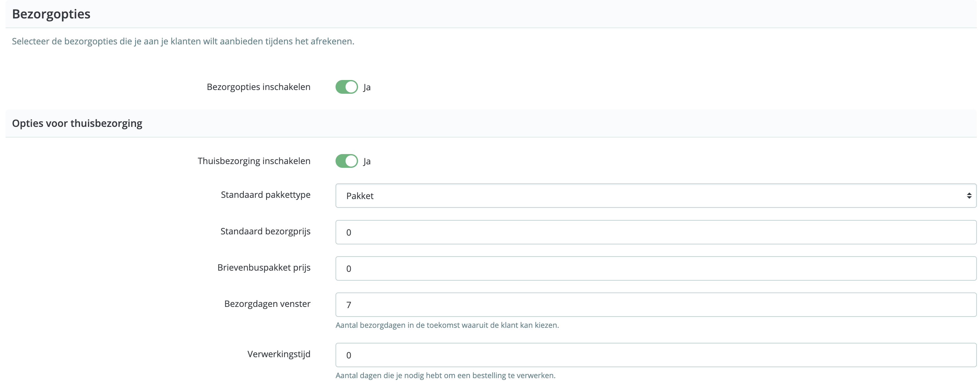Viewport: 980px width, 385px height.
Task: Disable the "Bezorgopties inschakelen" toggle
Action: (x=346, y=87)
